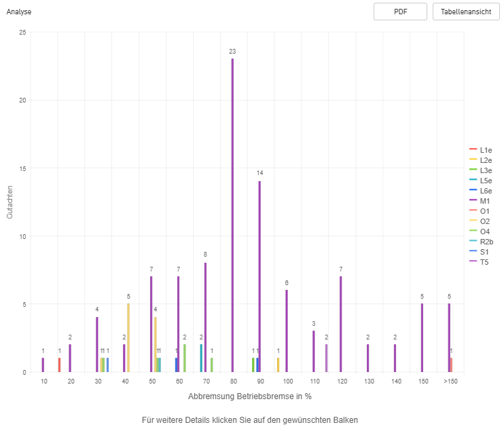Toggle the O2 legend entry

[485, 221]
